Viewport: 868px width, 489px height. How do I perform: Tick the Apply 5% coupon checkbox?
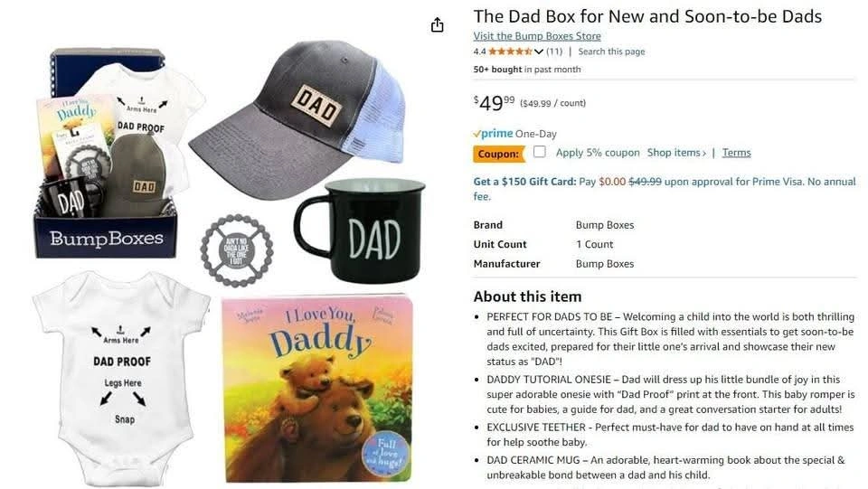(x=539, y=152)
